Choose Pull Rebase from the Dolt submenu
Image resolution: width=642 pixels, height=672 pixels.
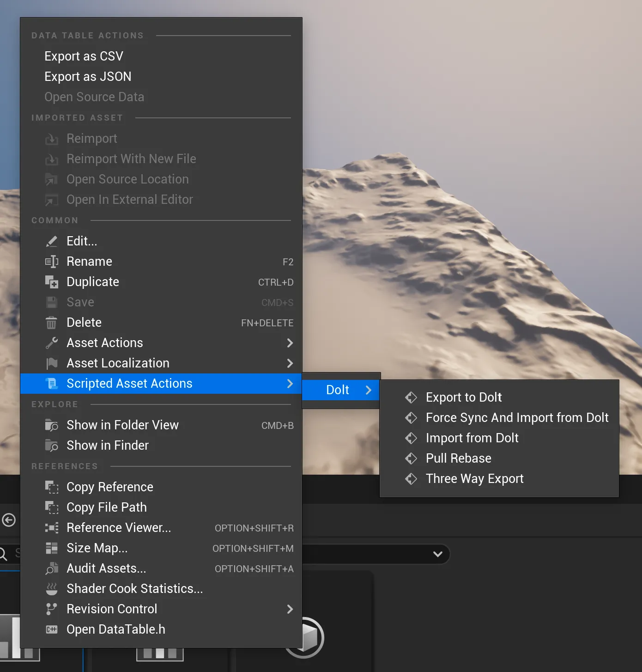tap(459, 458)
